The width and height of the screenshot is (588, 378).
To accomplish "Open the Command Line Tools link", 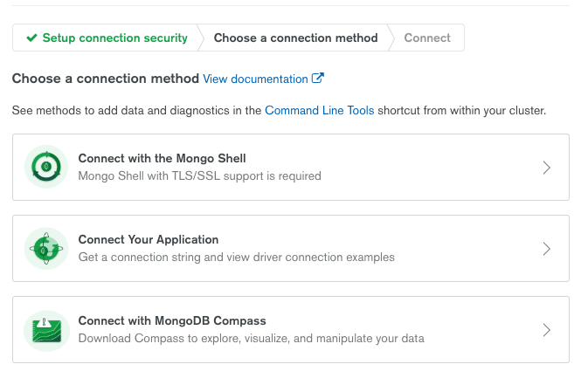I will (320, 110).
